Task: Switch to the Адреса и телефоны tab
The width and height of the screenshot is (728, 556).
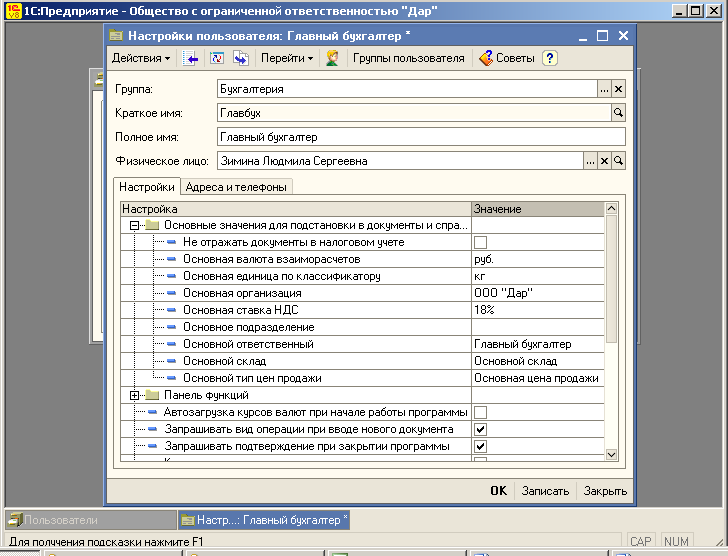Action: tap(236, 187)
